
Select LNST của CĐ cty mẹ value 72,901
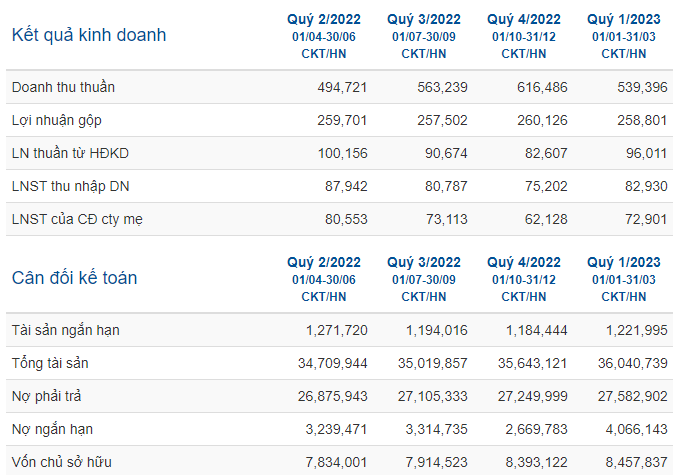(x=646, y=220)
